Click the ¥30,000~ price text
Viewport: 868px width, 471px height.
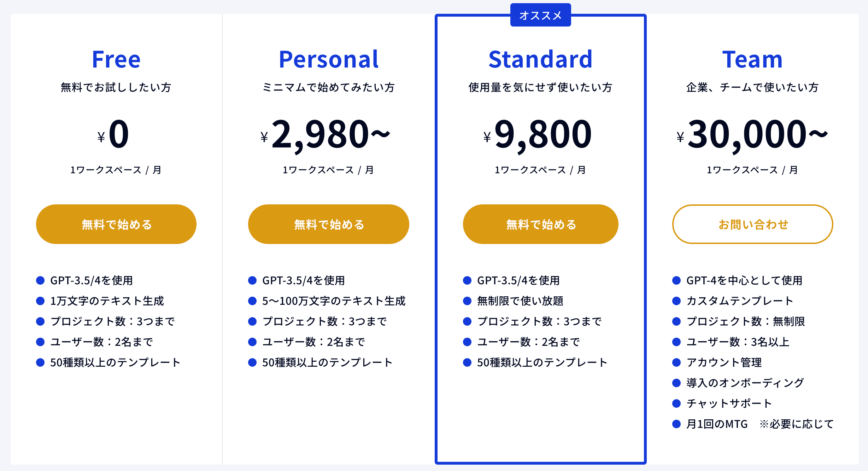click(x=752, y=135)
